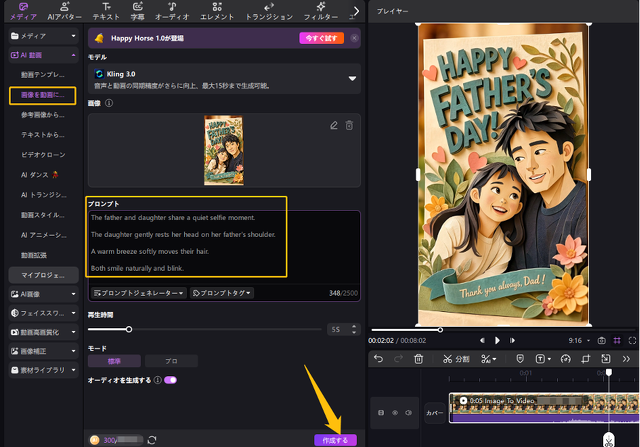This screenshot has height=447, width=640.
Task: Click the info icon beside 画像
Action: (109, 103)
